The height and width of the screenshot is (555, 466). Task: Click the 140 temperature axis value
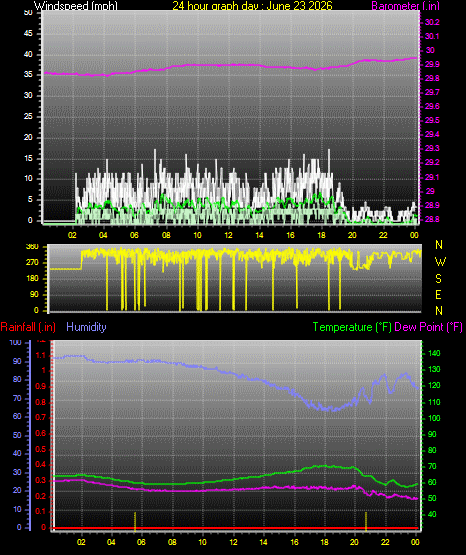pyautogui.click(x=434, y=353)
